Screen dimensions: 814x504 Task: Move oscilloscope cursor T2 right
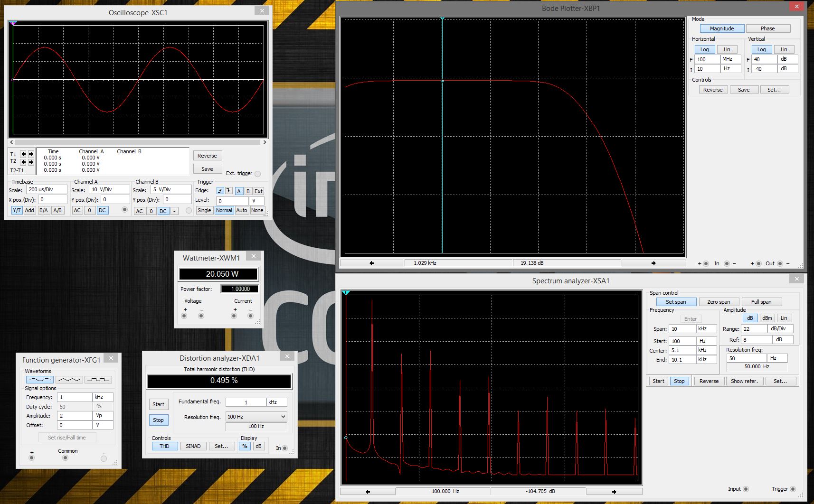31,162
